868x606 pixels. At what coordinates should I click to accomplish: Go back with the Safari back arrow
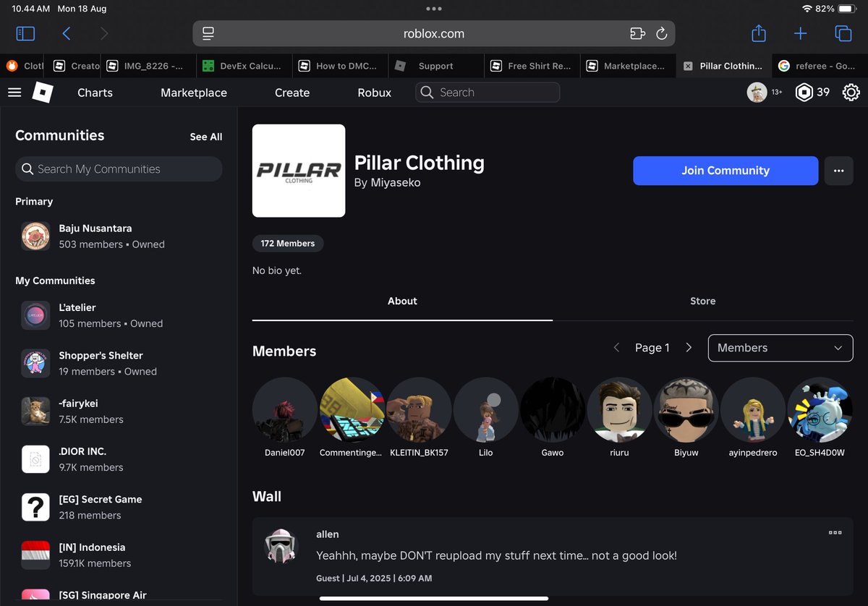tap(67, 33)
